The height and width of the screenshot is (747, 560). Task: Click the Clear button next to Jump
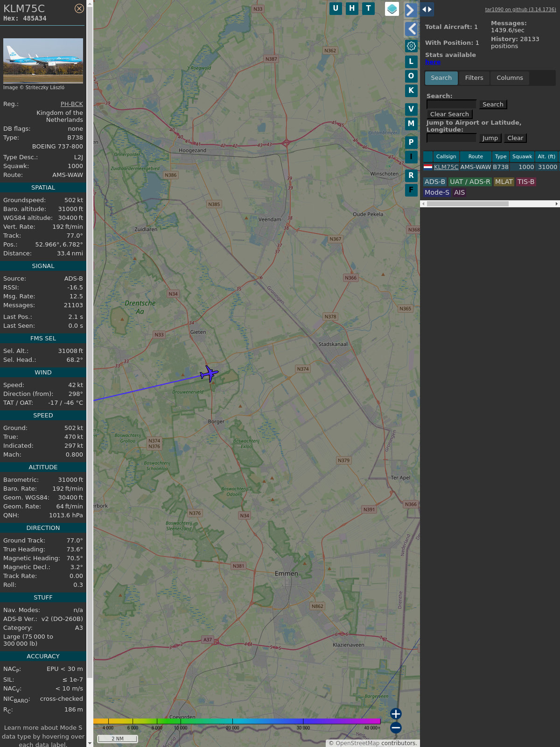pos(515,138)
